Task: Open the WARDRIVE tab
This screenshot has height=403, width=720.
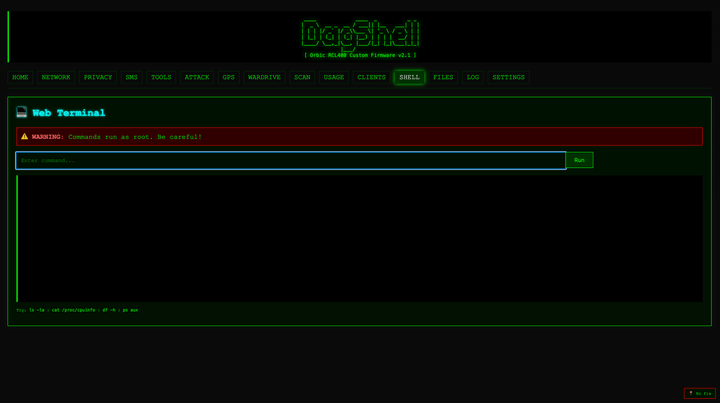Action: pos(264,77)
